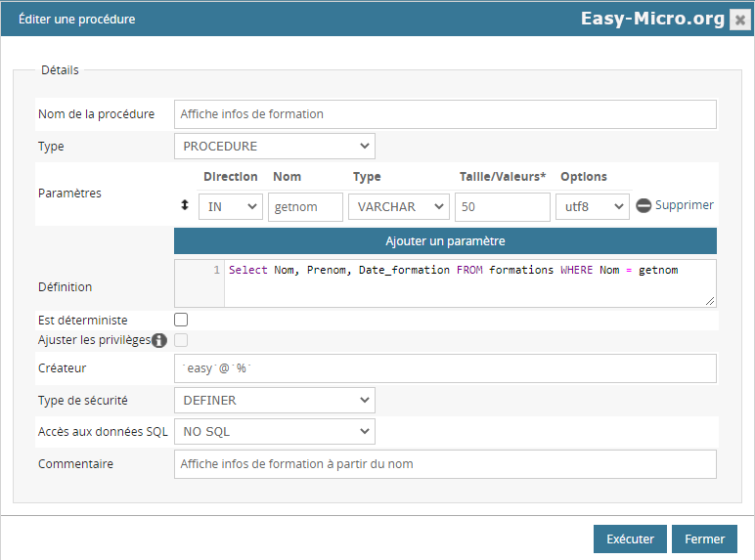Click inside the Définition SQL editor
Screen dimensions: 755x560
click(470, 283)
